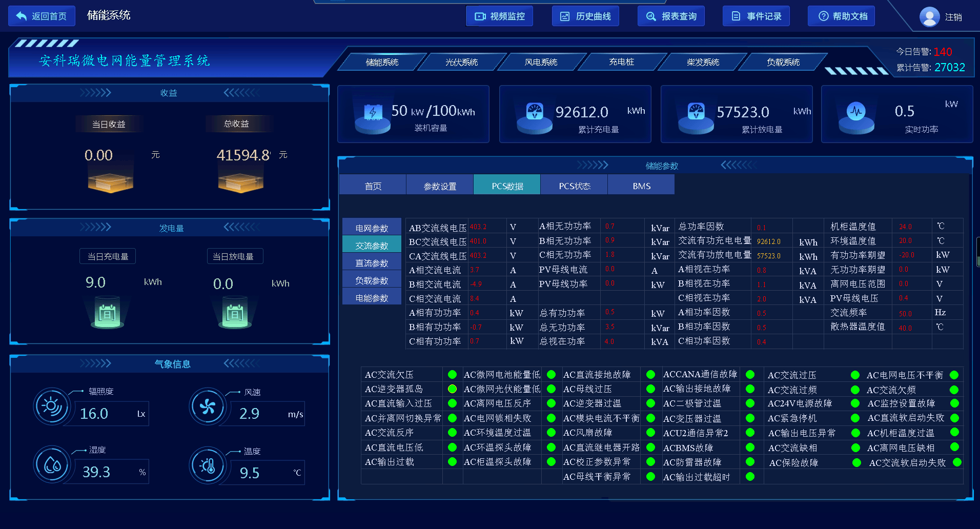Click the 交流有功充电电量 value 92612.0
The width and height of the screenshot is (980, 529).
tap(768, 241)
